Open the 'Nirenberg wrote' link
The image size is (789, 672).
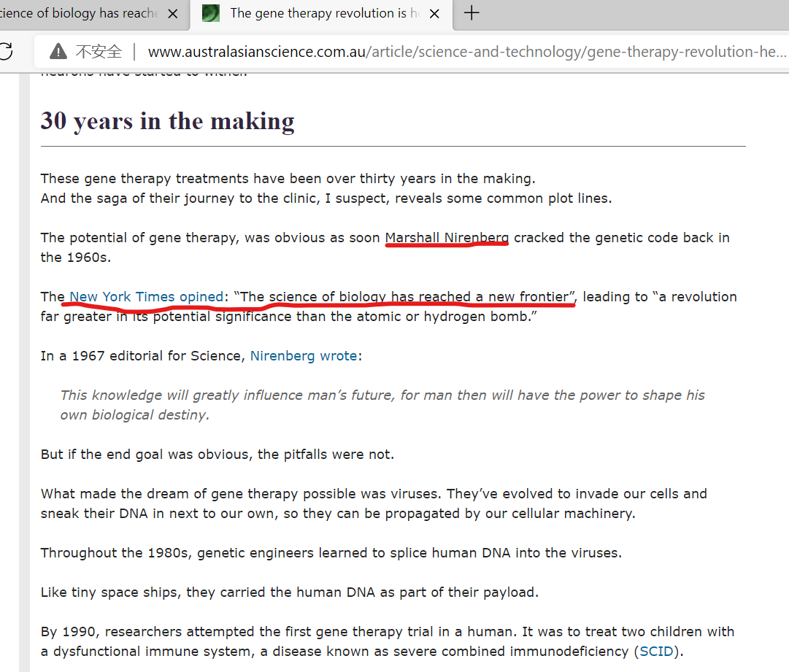[304, 356]
